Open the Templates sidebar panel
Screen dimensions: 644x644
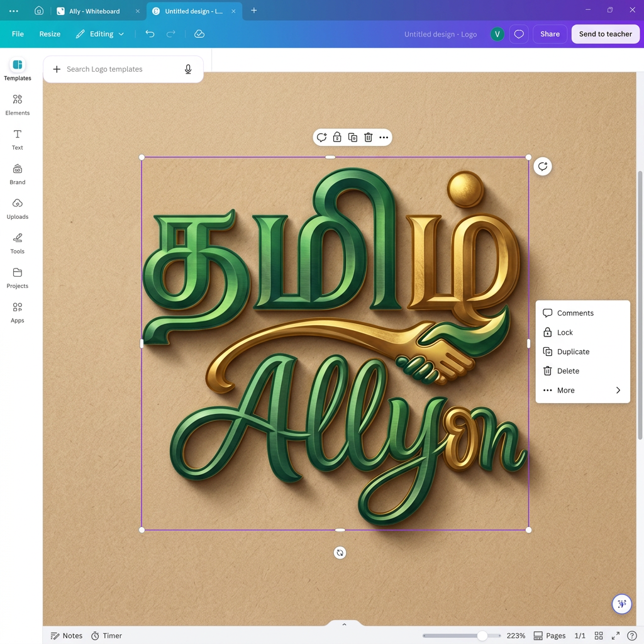coord(17,69)
